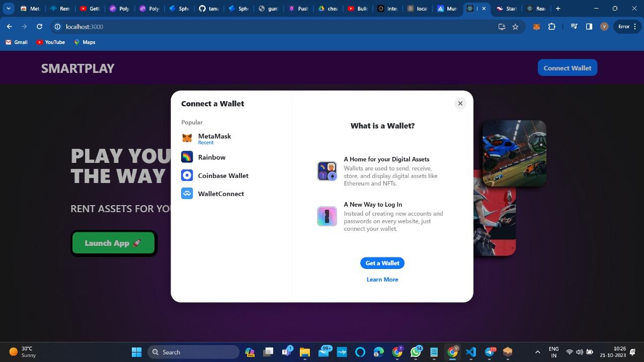
Task: Click the Launch App button
Action: point(114,243)
